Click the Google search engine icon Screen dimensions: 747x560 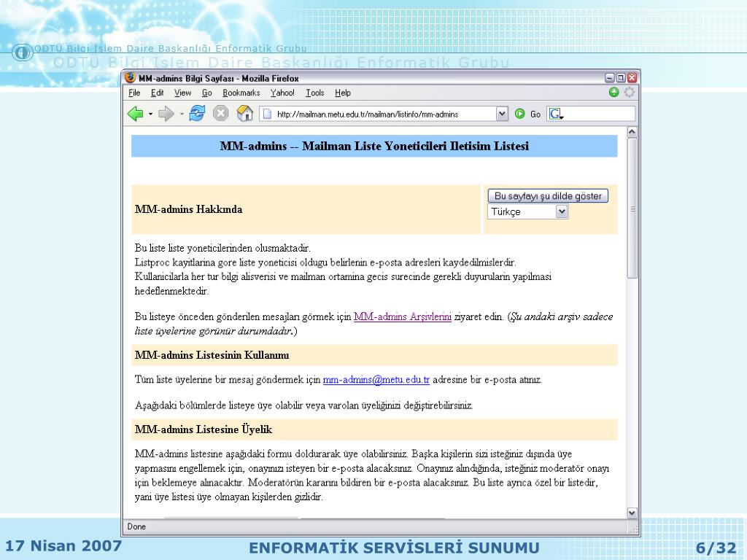point(555,114)
